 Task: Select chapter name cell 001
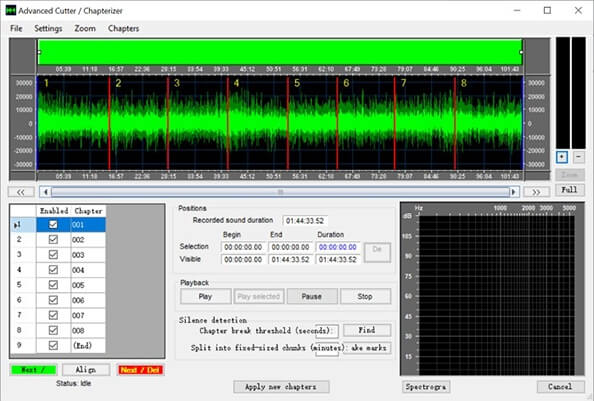coord(88,225)
